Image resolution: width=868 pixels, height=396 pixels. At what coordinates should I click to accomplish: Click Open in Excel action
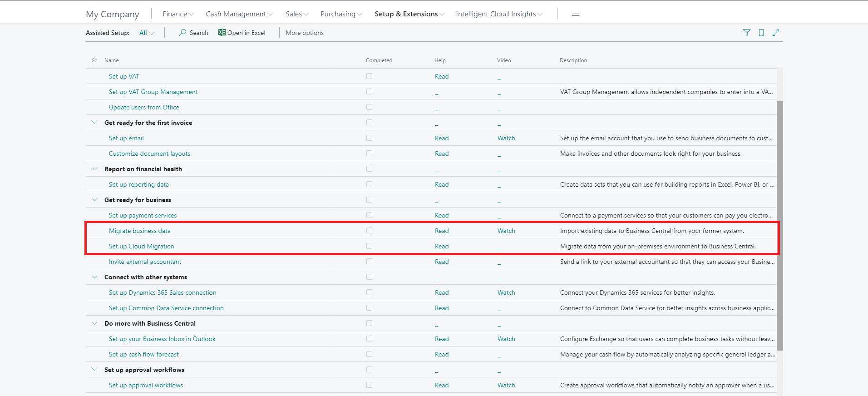[x=242, y=33]
